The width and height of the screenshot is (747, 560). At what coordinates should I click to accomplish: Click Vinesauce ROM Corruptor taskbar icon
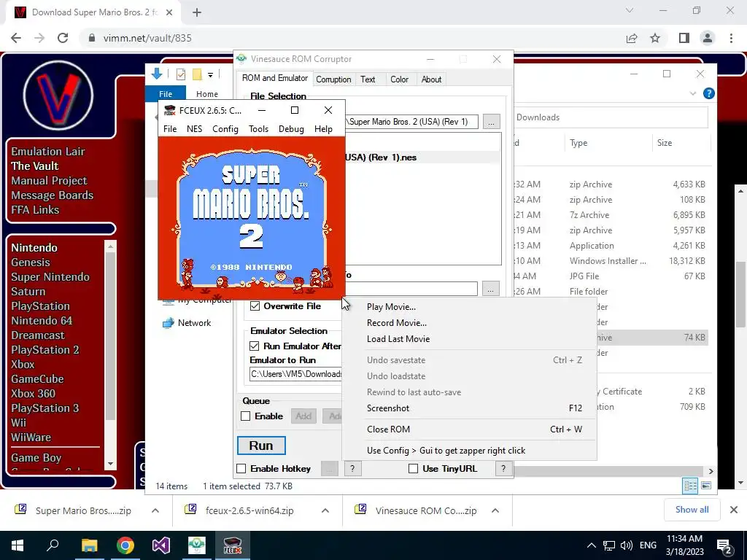(x=197, y=545)
